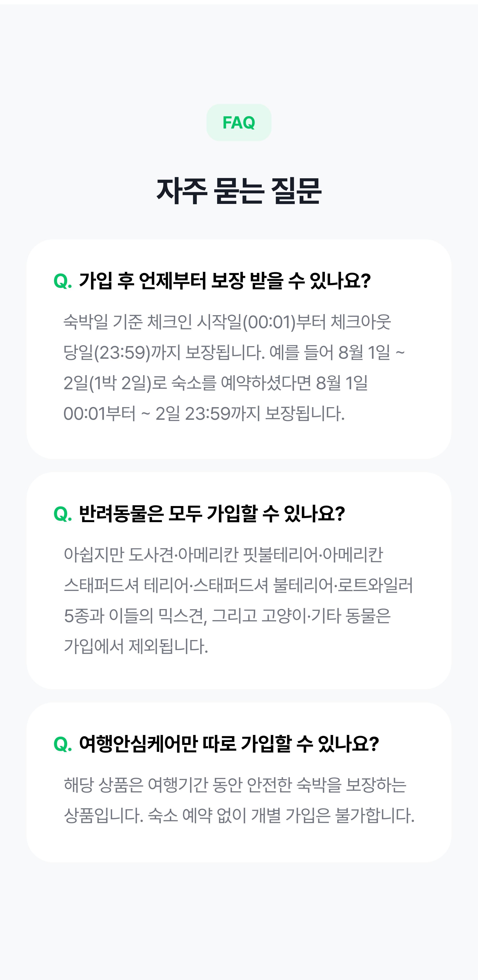Screen dimensions: 478x980
Task: Click the text '숙소 예약 없이 개별 가입은 불가합니다.'
Action: 281,816
